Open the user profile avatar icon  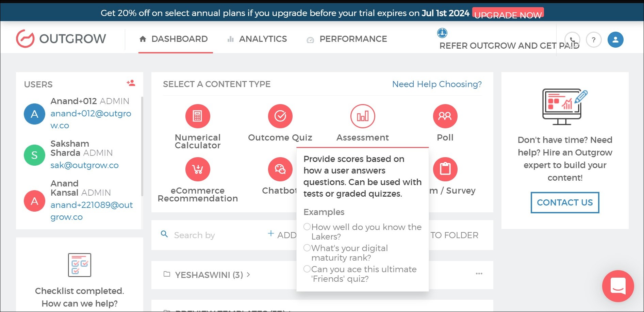[x=615, y=40]
